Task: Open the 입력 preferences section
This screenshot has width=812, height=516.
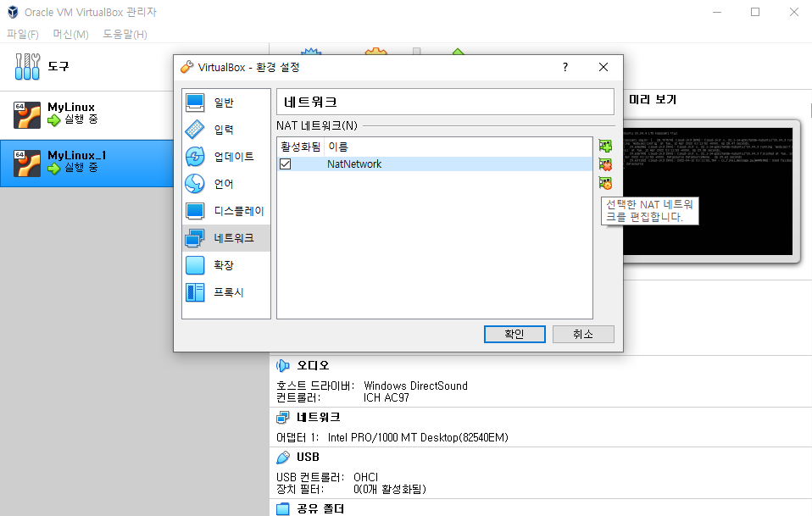Action: pyautogui.click(x=226, y=130)
